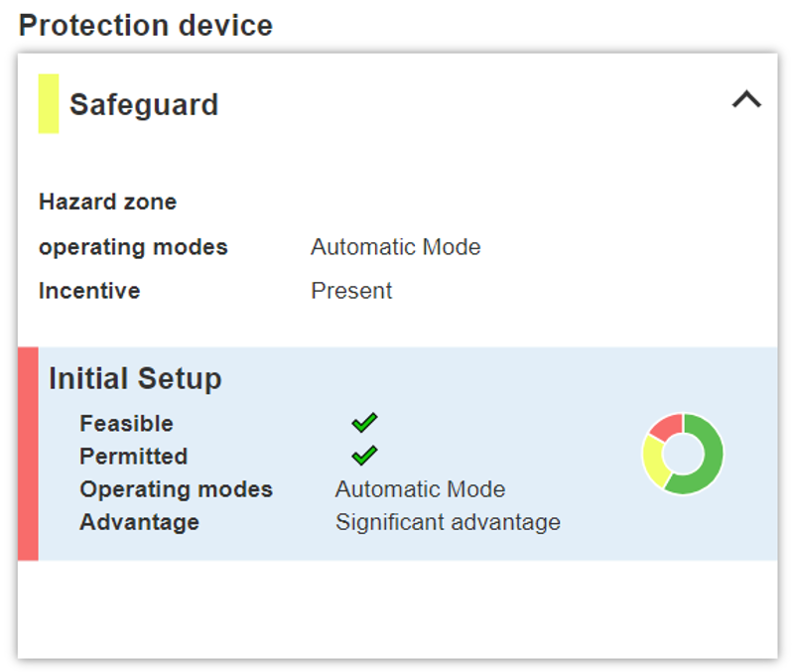Screen dimensions: 794x672
Task: Click the Hazard zone label
Action: click(x=107, y=202)
